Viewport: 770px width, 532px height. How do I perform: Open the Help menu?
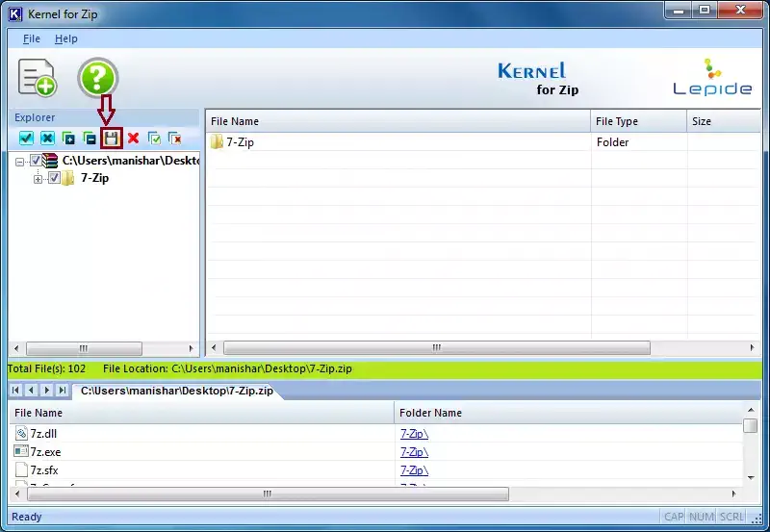coord(65,38)
